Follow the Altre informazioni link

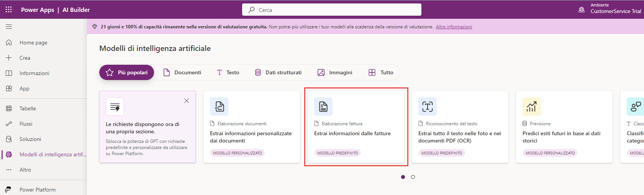point(454,27)
